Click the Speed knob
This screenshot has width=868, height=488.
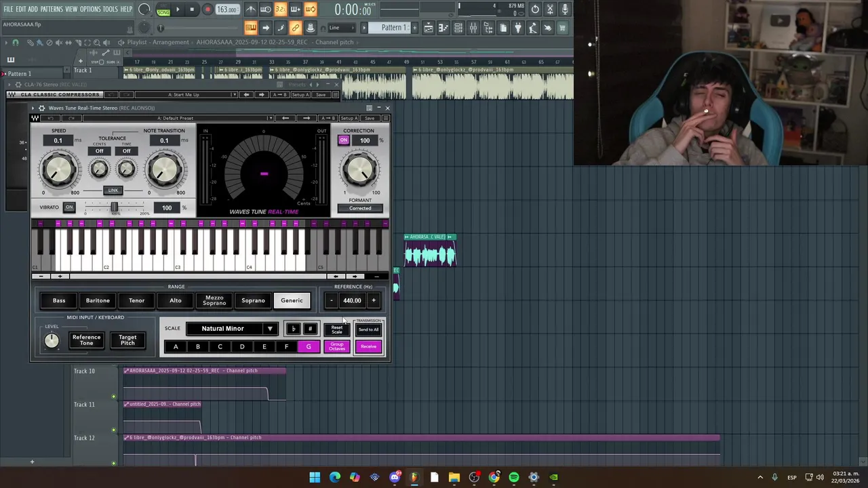tap(59, 170)
